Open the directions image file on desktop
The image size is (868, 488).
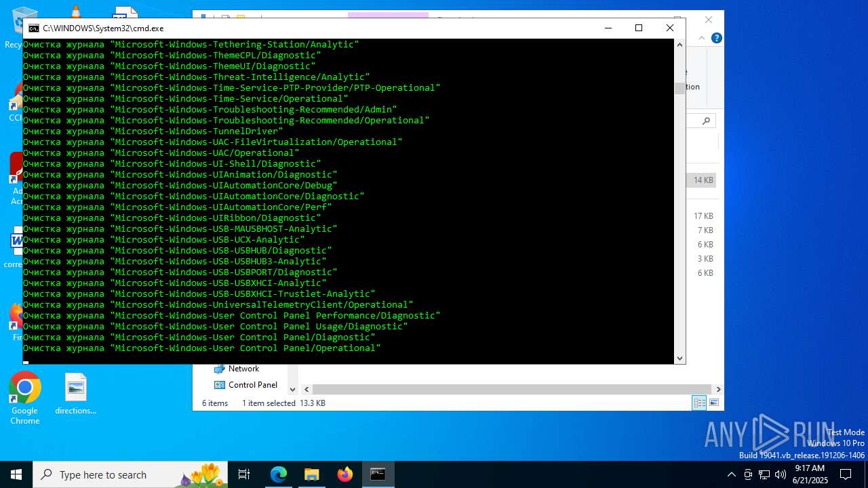pos(76,394)
